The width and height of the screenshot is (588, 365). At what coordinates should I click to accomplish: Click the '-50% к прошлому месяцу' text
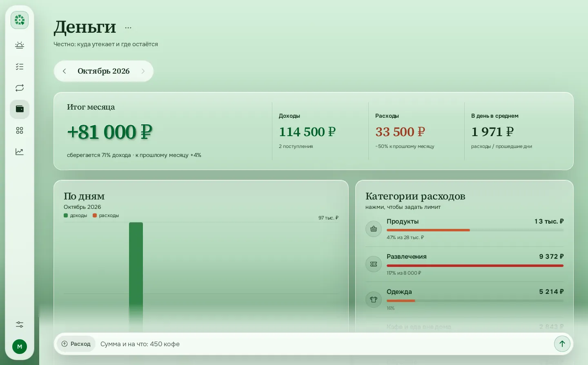click(405, 146)
